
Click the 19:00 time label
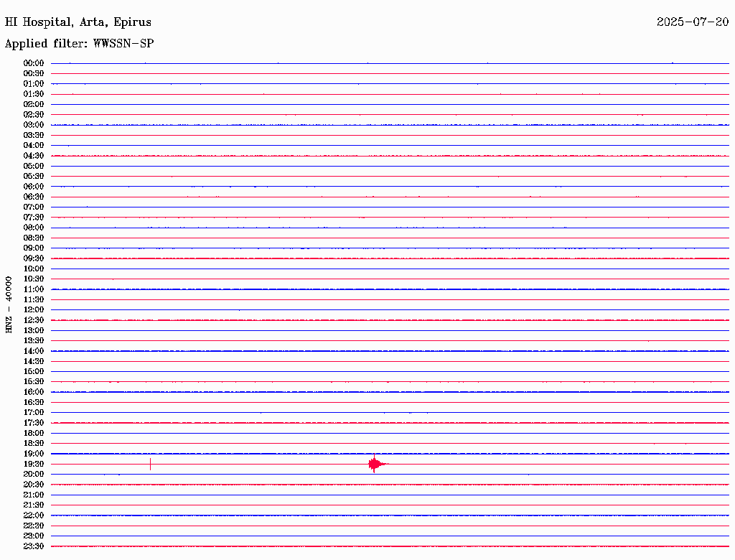[34, 454]
